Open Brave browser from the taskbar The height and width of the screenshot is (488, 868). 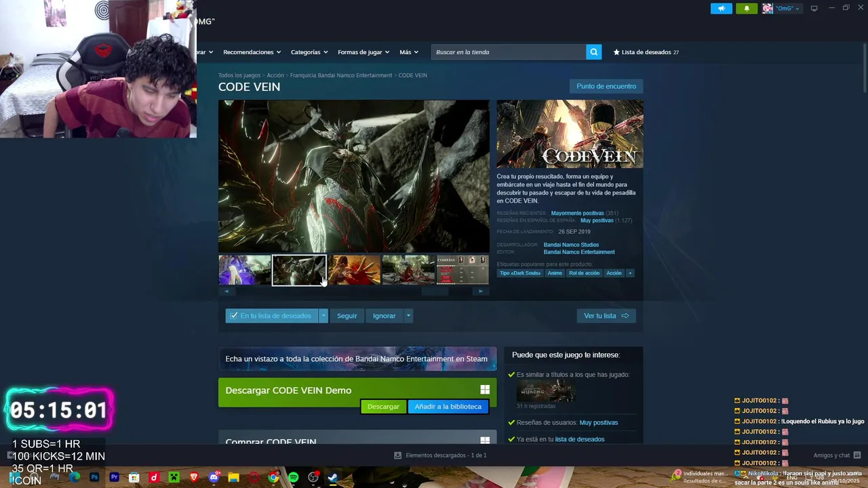[x=194, y=477]
